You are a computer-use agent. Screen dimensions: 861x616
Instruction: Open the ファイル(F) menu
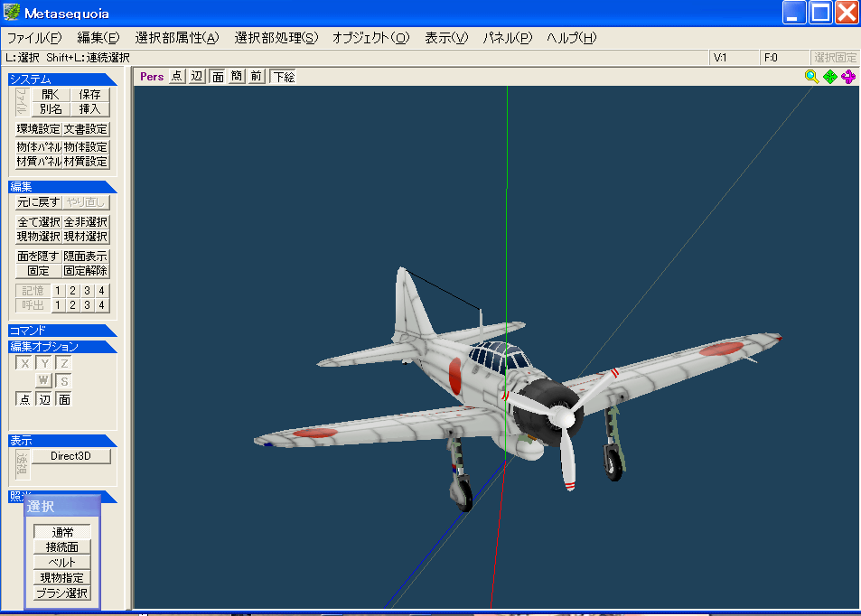pos(34,38)
